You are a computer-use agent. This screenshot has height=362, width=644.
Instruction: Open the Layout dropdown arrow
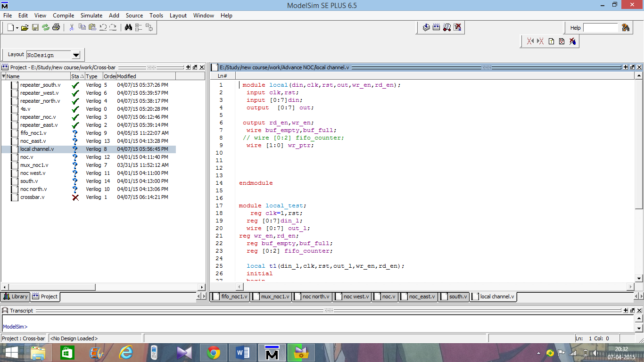point(76,55)
